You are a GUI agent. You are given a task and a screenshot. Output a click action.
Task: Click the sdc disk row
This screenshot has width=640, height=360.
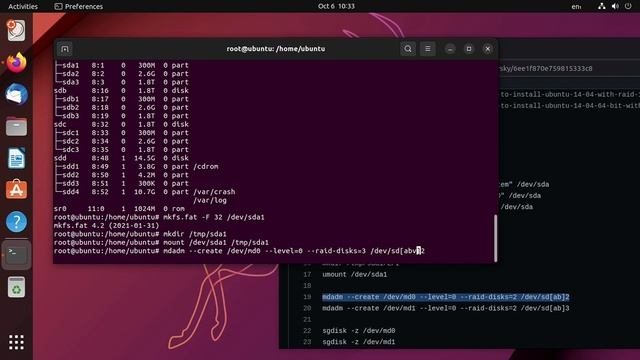[x=121, y=124]
